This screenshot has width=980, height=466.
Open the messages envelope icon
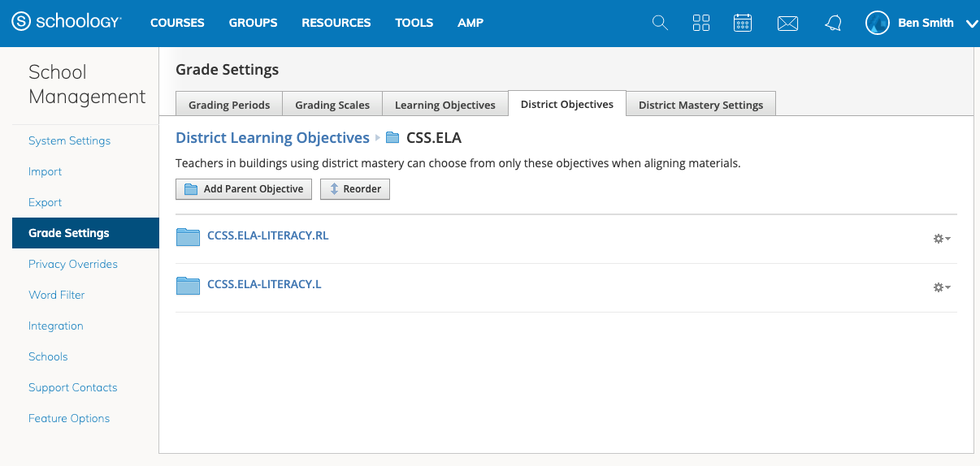coord(787,24)
